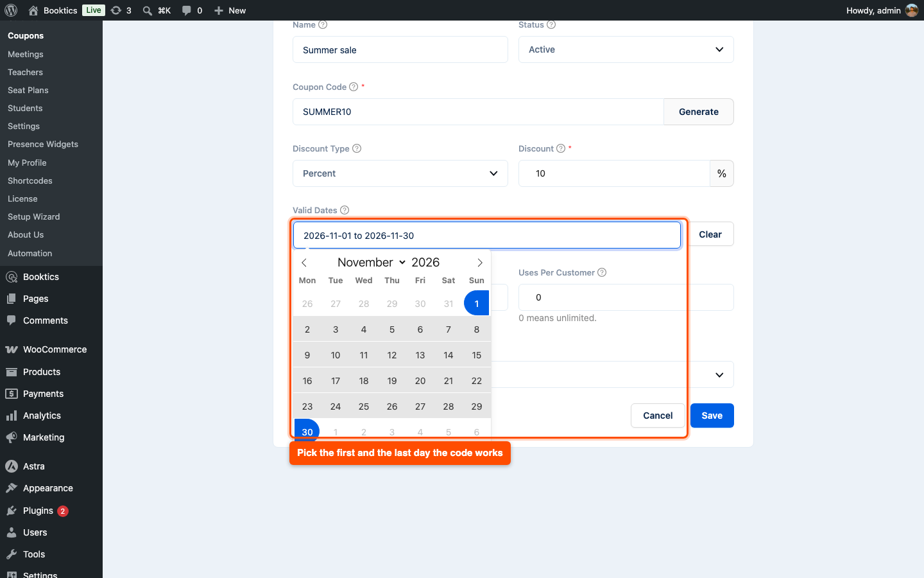Open the November month selector

click(x=372, y=262)
